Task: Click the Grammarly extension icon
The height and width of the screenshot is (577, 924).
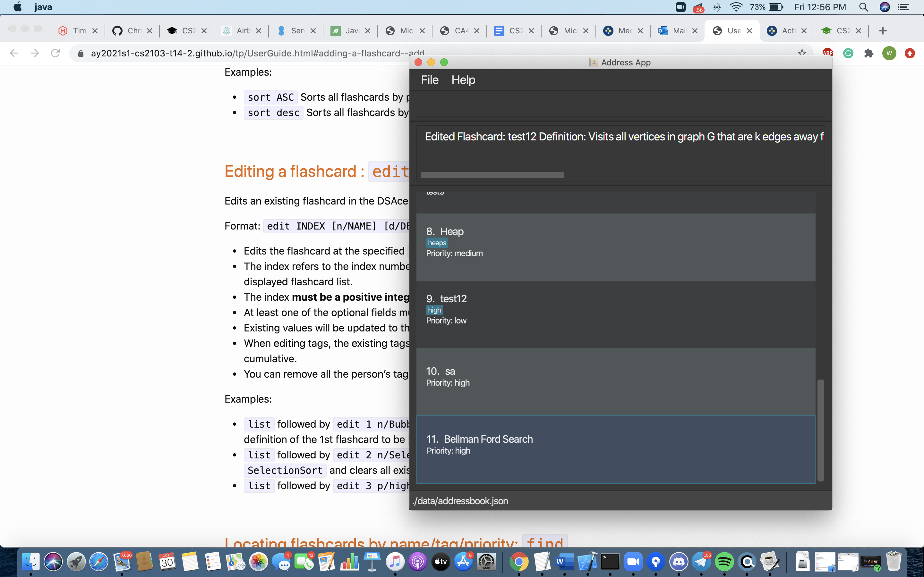Action: (x=848, y=53)
